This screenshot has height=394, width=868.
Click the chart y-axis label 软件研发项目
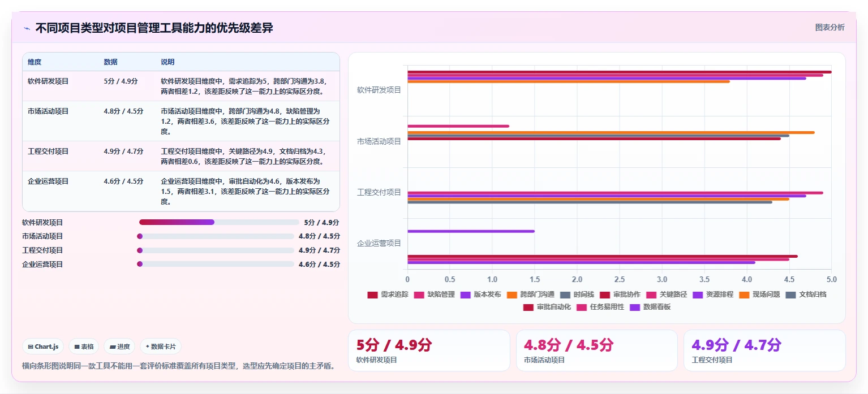(x=379, y=90)
